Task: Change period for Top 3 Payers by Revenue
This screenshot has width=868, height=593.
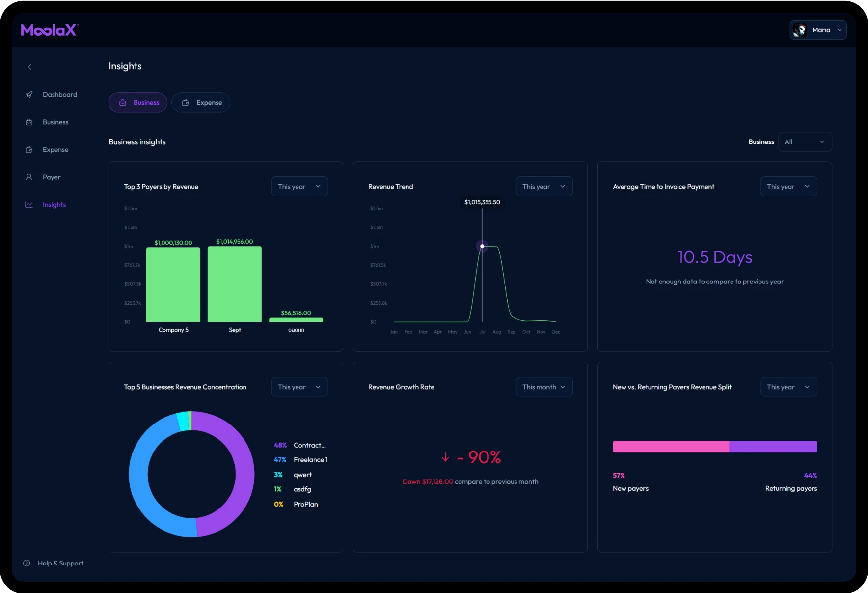Action: [299, 187]
